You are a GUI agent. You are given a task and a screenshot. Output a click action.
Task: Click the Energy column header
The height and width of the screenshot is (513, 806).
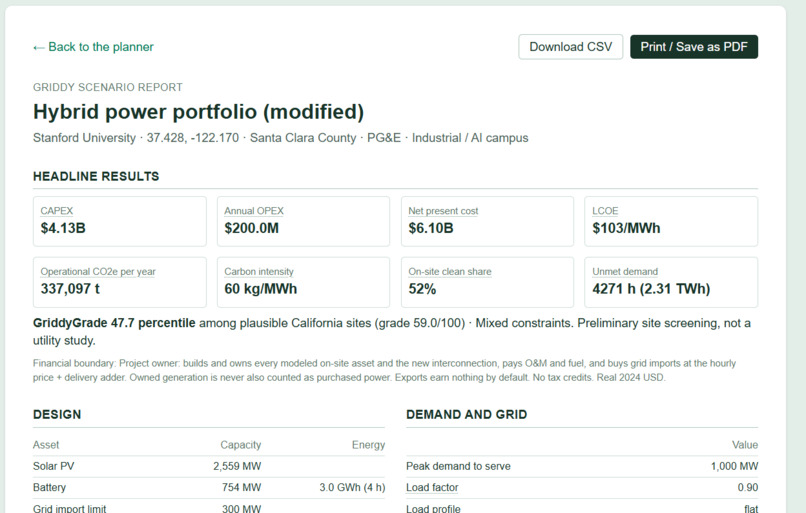tap(368, 445)
